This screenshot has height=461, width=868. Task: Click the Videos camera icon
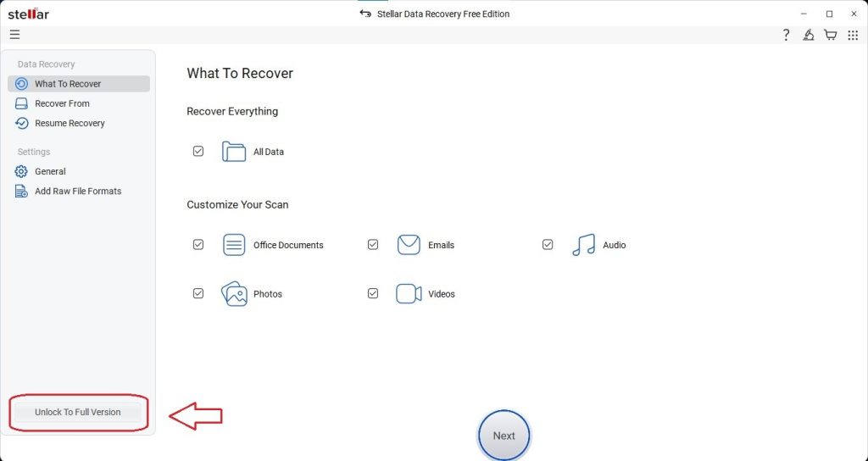409,293
